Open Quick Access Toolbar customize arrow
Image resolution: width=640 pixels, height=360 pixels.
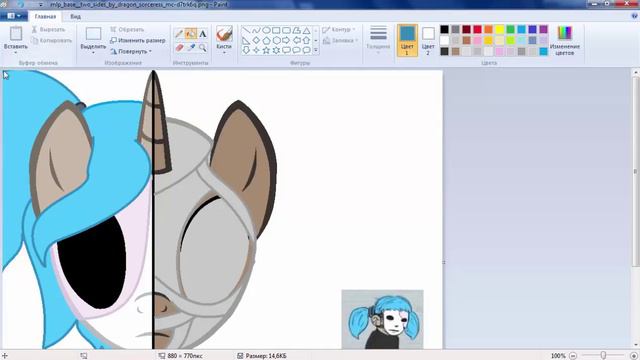41,4
